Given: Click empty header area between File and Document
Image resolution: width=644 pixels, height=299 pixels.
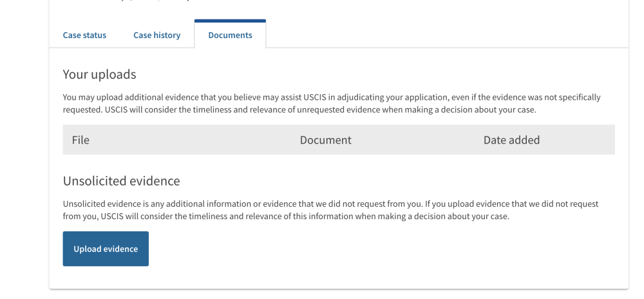Looking at the screenshot, I should click(x=194, y=140).
